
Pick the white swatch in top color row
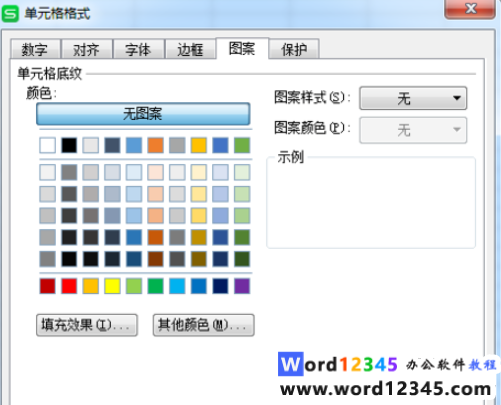(x=47, y=145)
